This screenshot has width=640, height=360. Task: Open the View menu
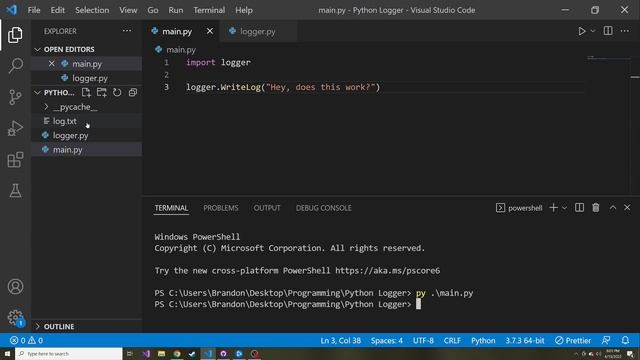tap(128, 10)
